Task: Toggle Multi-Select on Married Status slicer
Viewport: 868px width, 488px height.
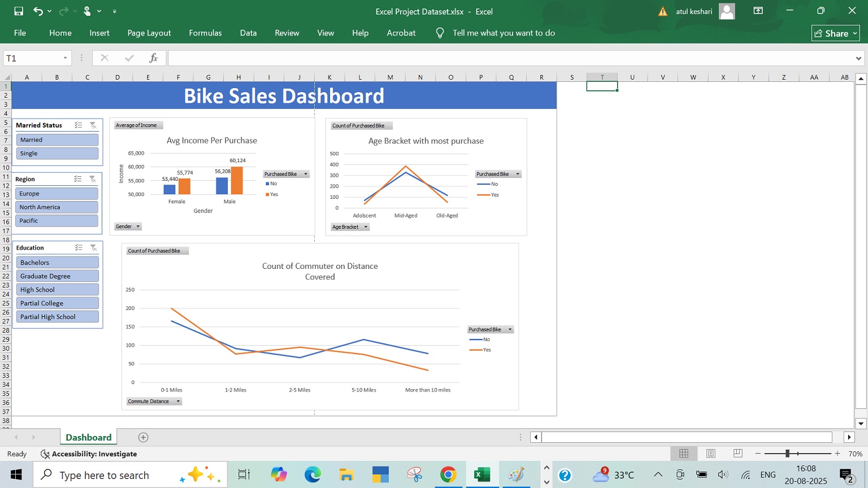Action: point(79,125)
